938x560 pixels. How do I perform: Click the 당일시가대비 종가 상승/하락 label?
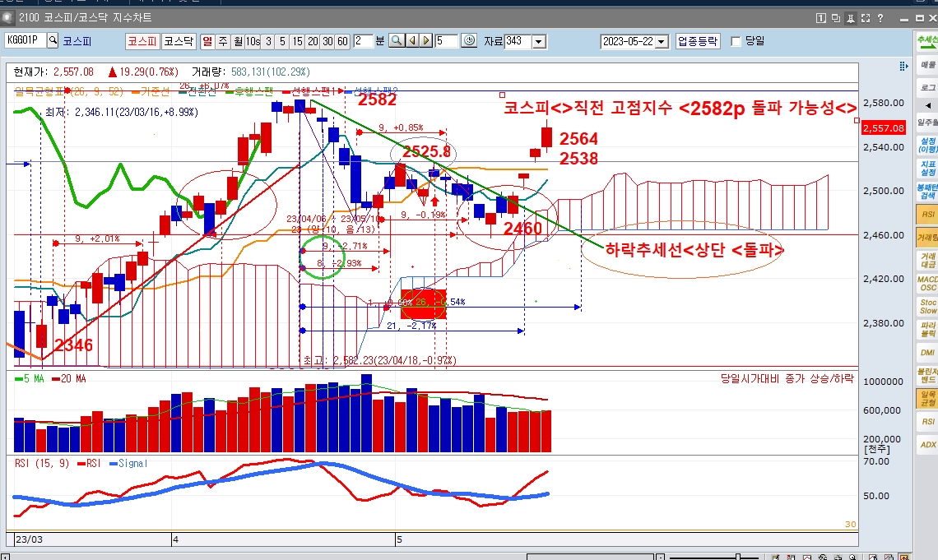[787, 378]
